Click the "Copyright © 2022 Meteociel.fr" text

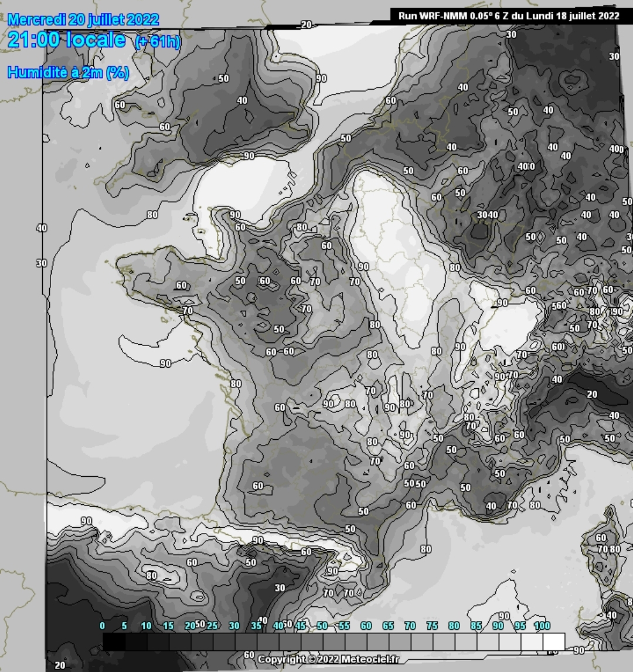coord(328,659)
